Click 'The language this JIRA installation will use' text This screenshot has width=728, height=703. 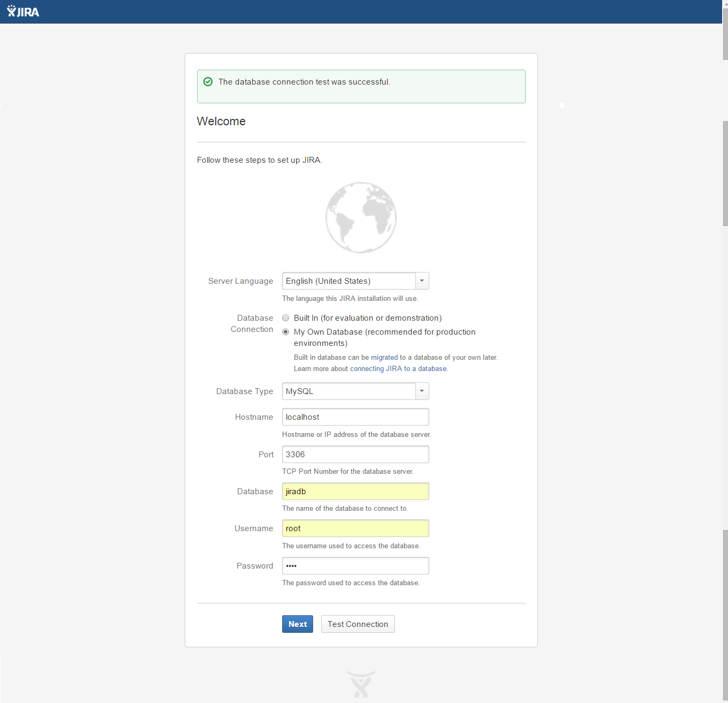(x=350, y=299)
